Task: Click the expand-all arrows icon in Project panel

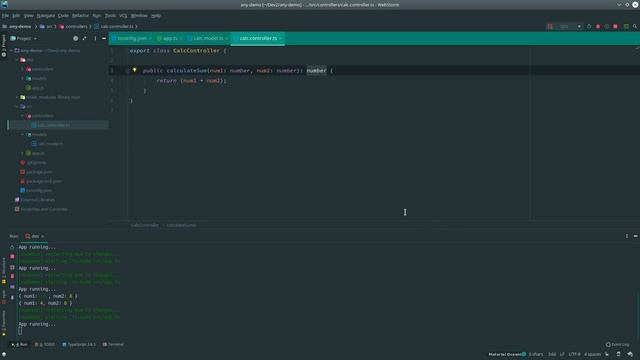Action: click(x=84, y=38)
